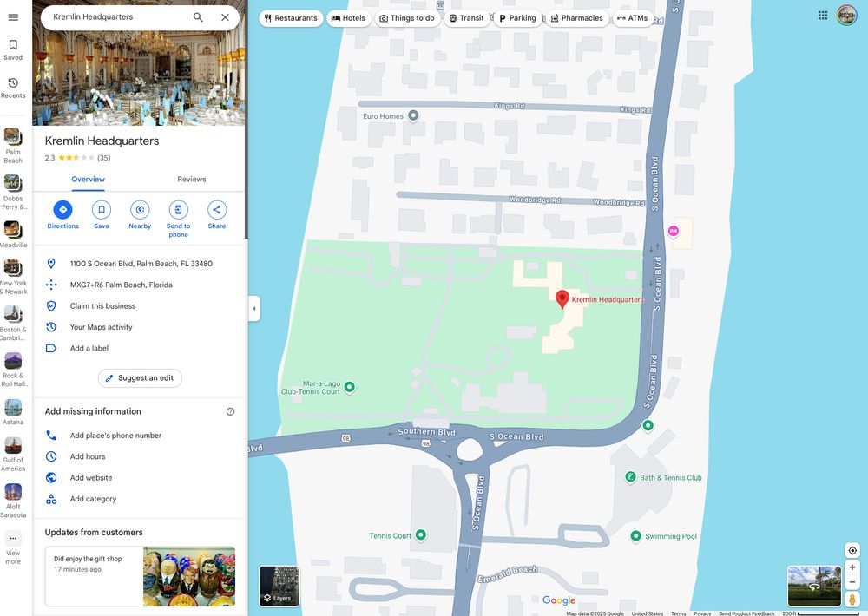This screenshot has width=868, height=616.
Task: Click the pink map marker on S Ocean Blvd
Action: click(674, 231)
